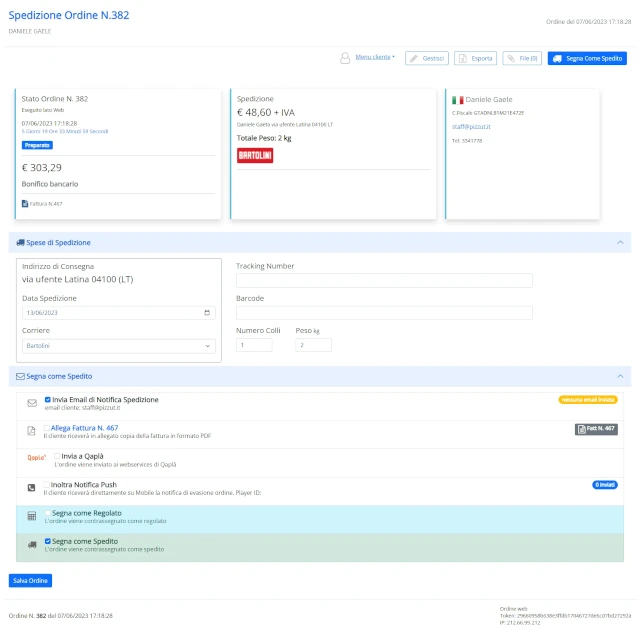The image size is (640, 640).
Task: Open the calendar picker icon for Data Spedizione
Action: (x=207, y=313)
